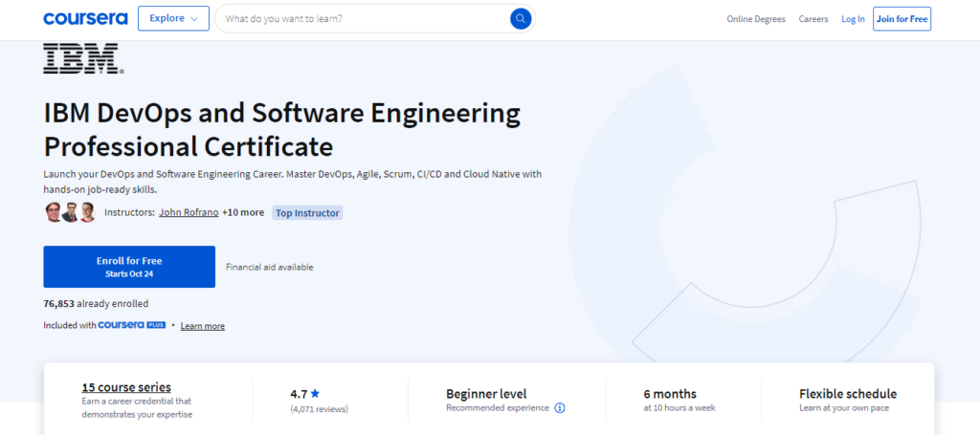This screenshot has width=980, height=435.
Task: Click the IBM logo
Action: coord(83,58)
